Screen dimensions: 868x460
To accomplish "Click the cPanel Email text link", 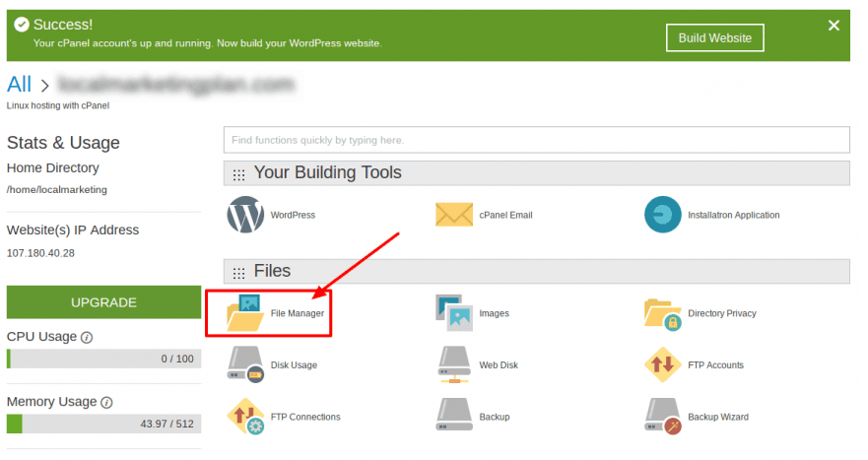I will (x=506, y=215).
